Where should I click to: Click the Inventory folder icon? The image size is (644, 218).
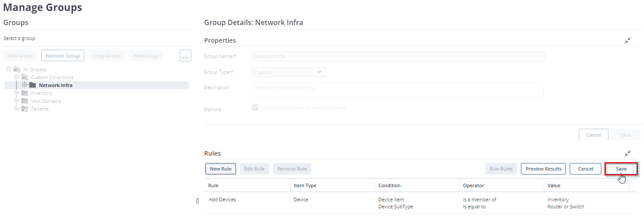pos(25,93)
